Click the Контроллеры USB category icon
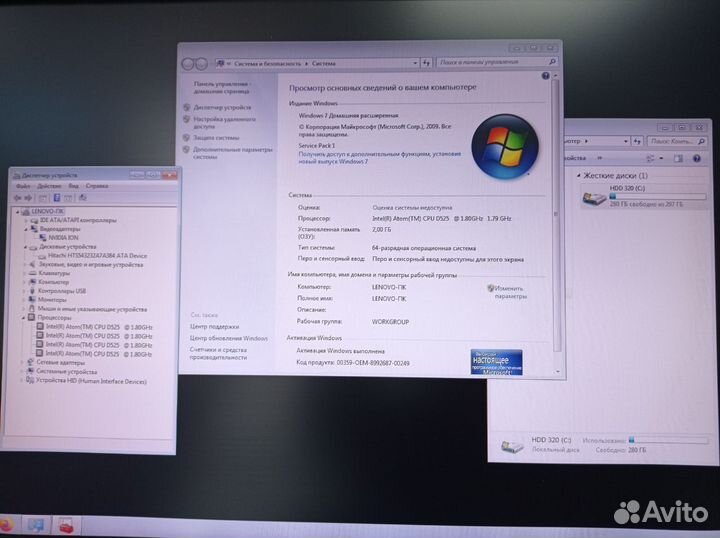720x538 pixels. click(x=33, y=291)
